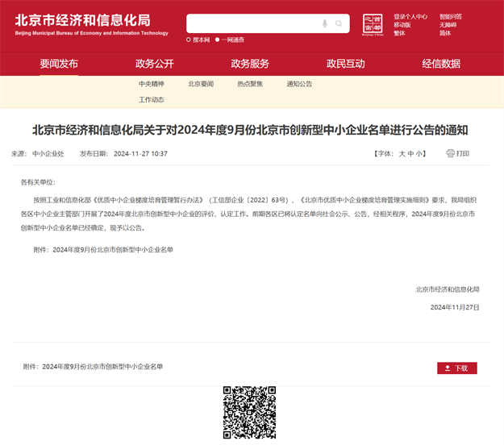504x445 pixels.
Task: Click the QR code image
Action: 249,412
